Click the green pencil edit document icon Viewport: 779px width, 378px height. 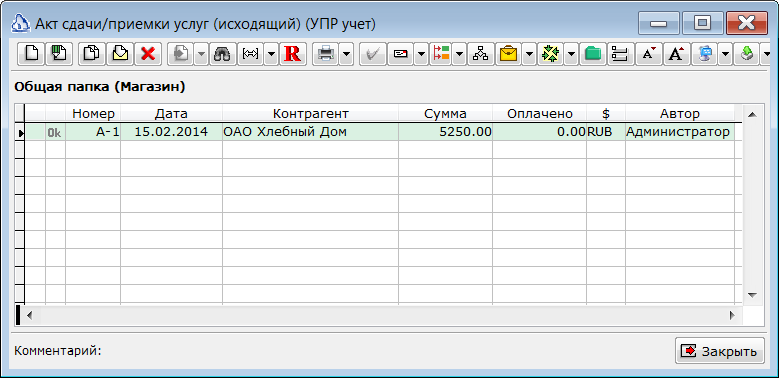(59, 53)
